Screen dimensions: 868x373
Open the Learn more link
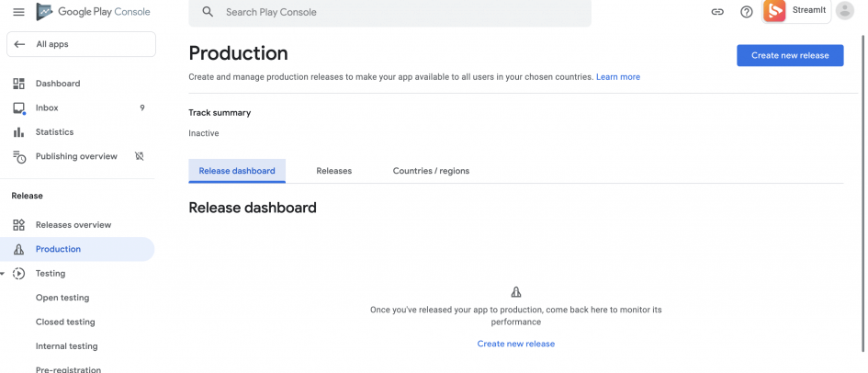pyautogui.click(x=618, y=77)
